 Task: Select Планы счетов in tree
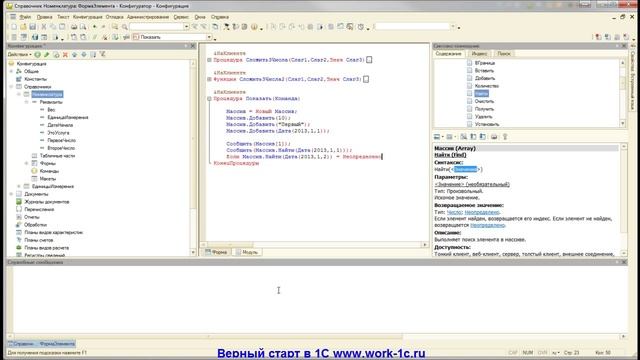39,240
